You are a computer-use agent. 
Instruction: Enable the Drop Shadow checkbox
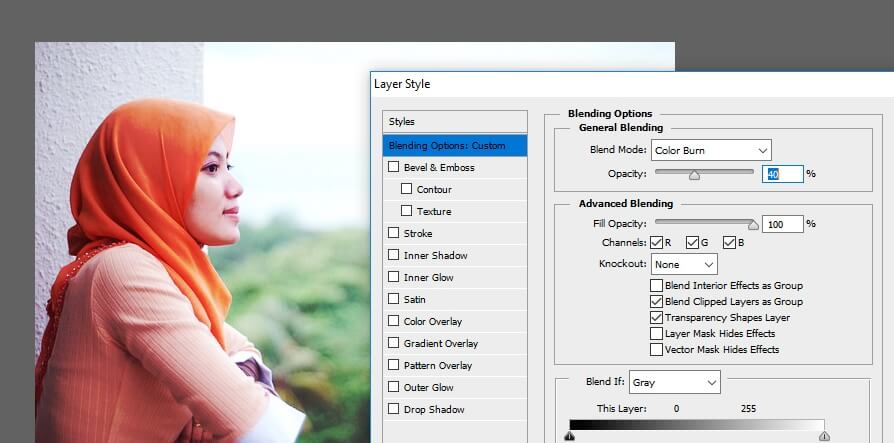[x=394, y=410]
